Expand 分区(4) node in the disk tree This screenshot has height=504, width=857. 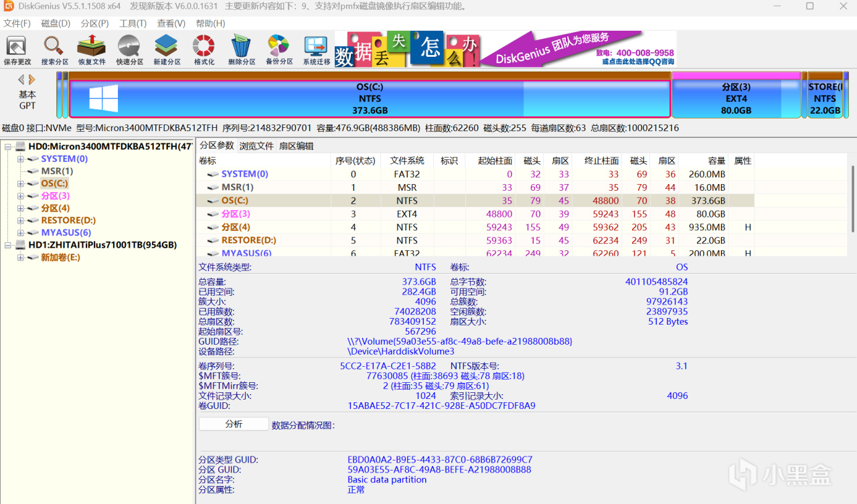pos(21,207)
